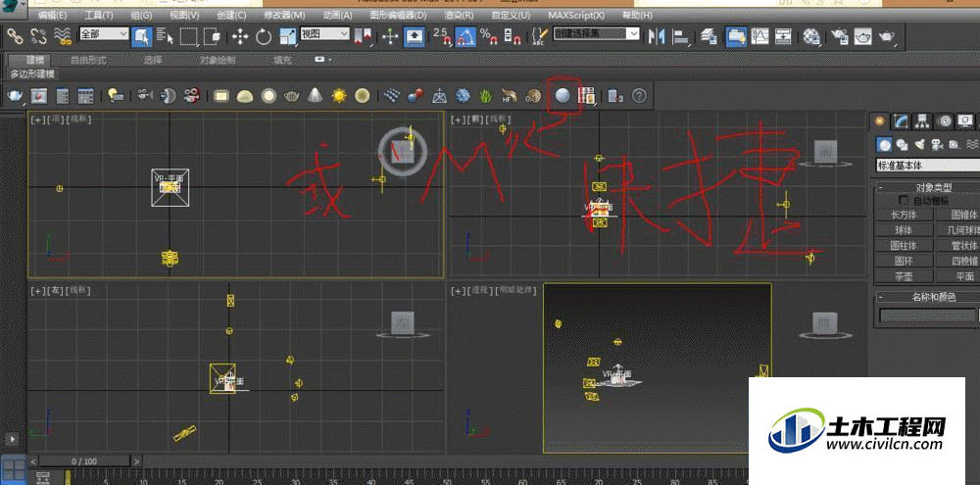Open top viewport [+] menu
Image resolution: width=980 pixels, height=485 pixels.
[x=37, y=119]
